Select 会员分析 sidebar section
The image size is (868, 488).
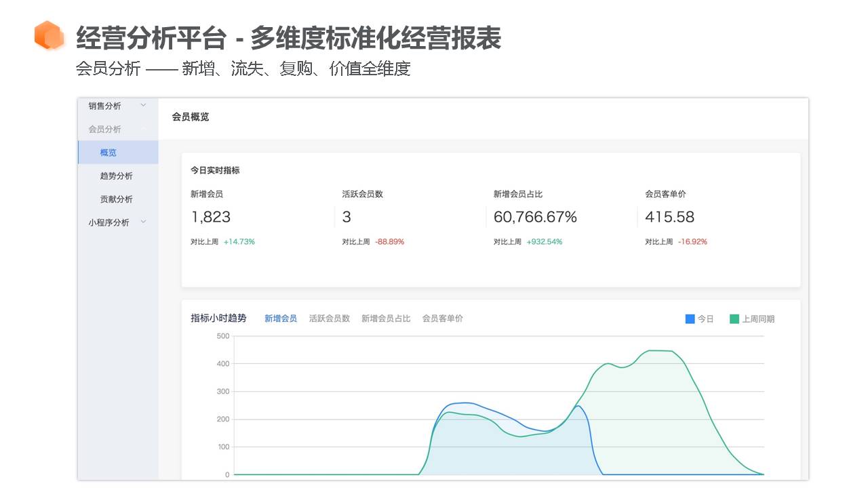click(104, 129)
